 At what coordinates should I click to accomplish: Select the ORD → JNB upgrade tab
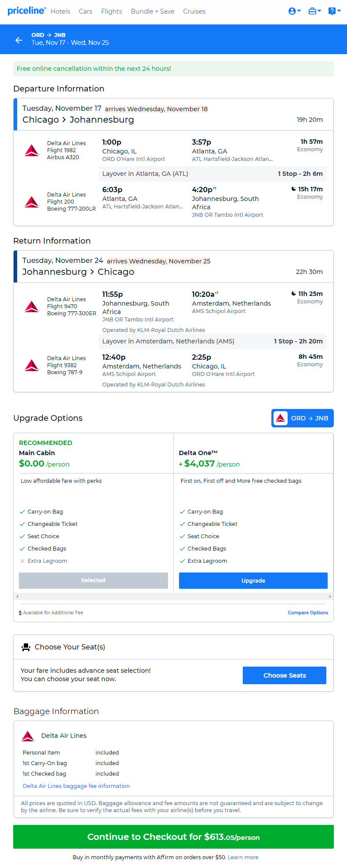303,418
